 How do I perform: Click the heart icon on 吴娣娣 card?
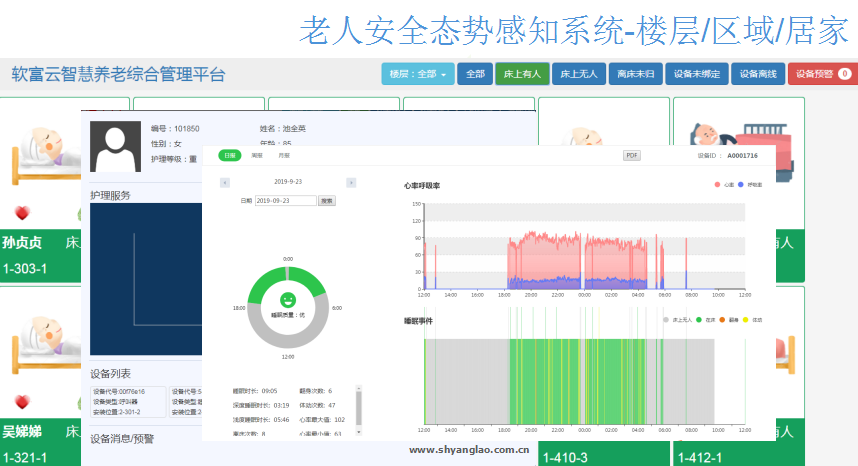pyautogui.click(x=22, y=402)
